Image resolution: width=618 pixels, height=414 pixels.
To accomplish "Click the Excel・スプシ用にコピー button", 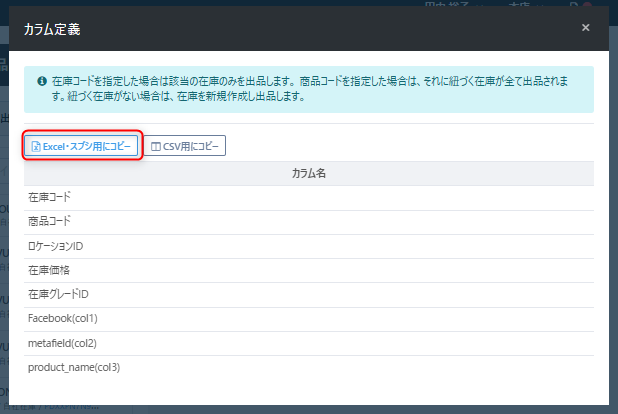I will click(x=81, y=147).
